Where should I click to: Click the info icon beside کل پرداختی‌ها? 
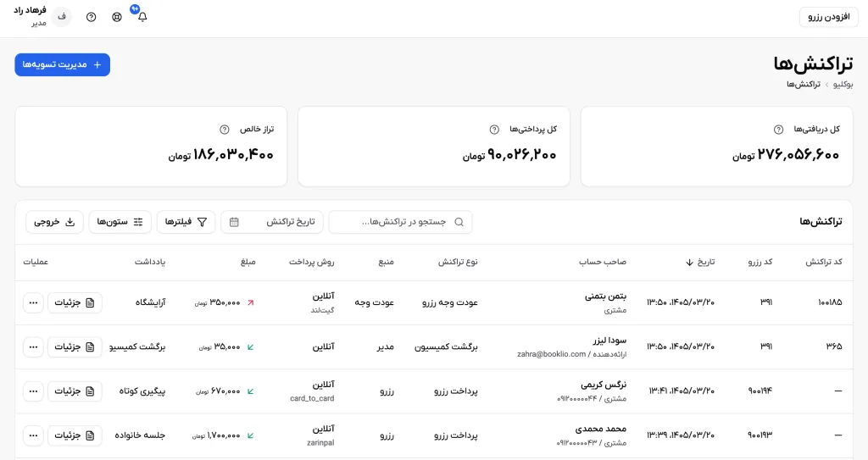[x=494, y=130]
